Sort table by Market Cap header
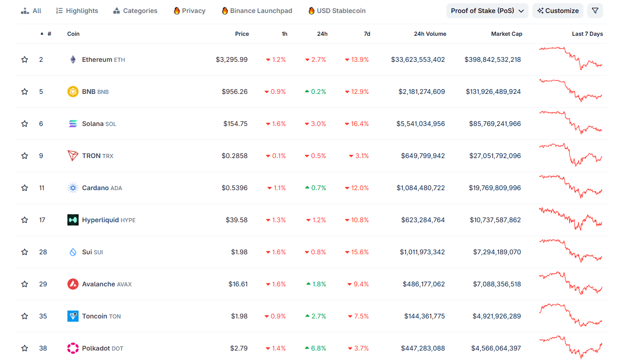This screenshot has height=364, width=643. 506,34
